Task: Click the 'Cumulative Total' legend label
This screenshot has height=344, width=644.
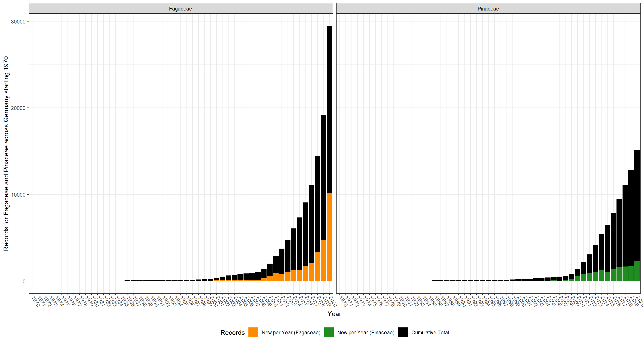Action: (430, 333)
